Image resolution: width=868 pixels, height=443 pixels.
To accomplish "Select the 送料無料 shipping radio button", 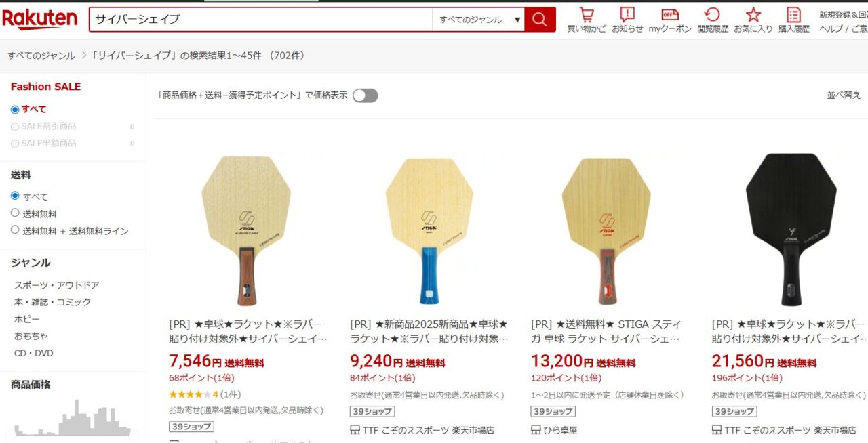I will [x=15, y=213].
